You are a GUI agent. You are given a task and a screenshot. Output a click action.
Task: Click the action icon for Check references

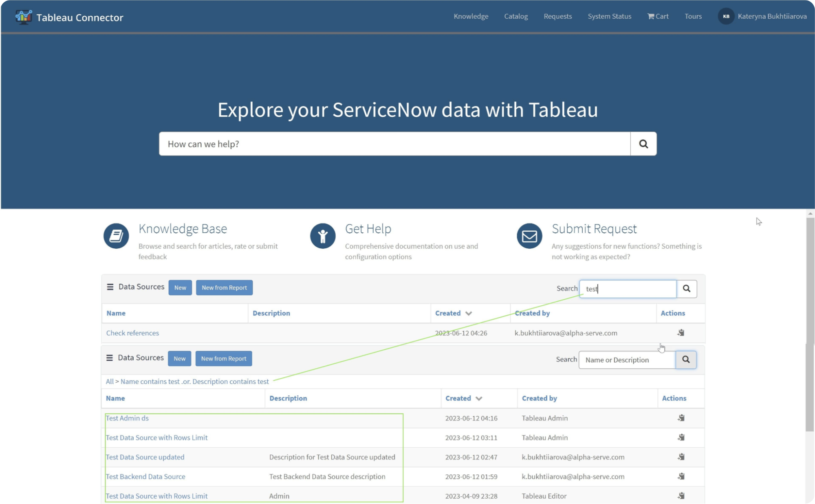tap(681, 333)
